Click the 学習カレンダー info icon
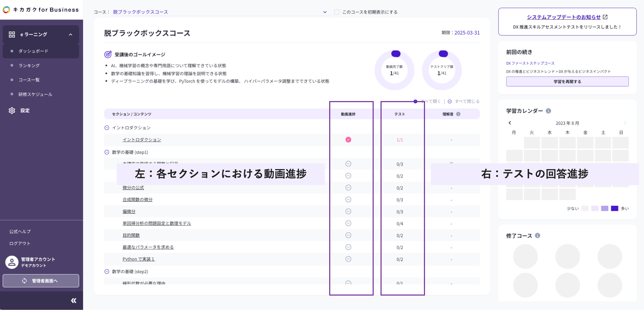The image size is (644, 310). click(x=548, y=111)
